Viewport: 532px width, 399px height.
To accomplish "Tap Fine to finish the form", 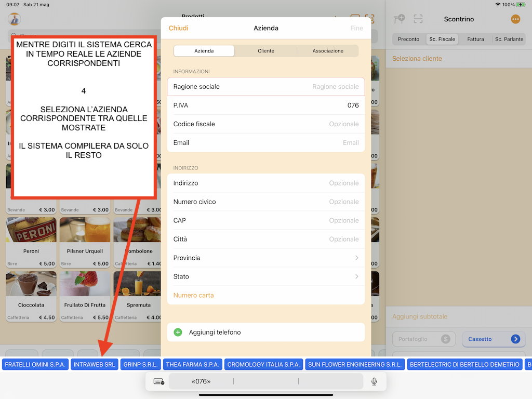I will coord(356,28).
